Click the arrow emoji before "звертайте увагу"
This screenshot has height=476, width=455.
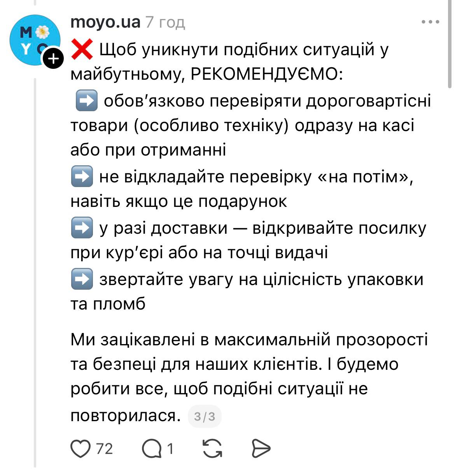pyautogui.click(x=82, y=279)
